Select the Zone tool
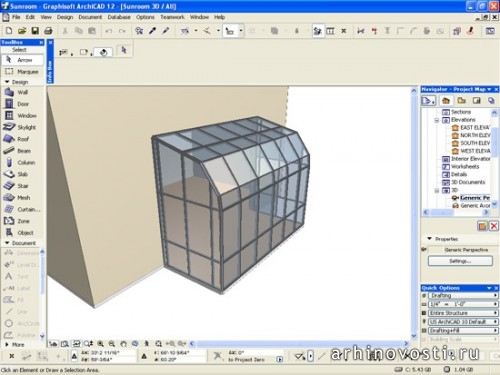Image resolution: width=500 pixels, height=375 pixels. [x=22, y=221]
